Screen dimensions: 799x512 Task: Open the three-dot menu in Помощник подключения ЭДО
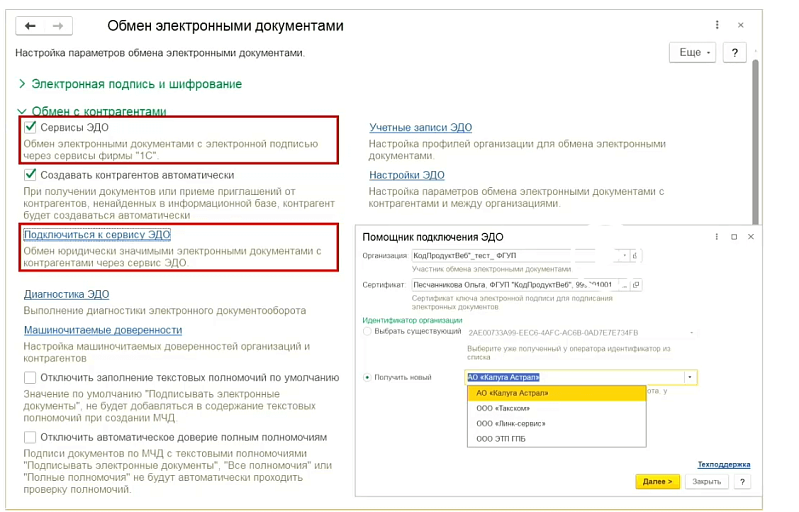(x=716, y=237)
